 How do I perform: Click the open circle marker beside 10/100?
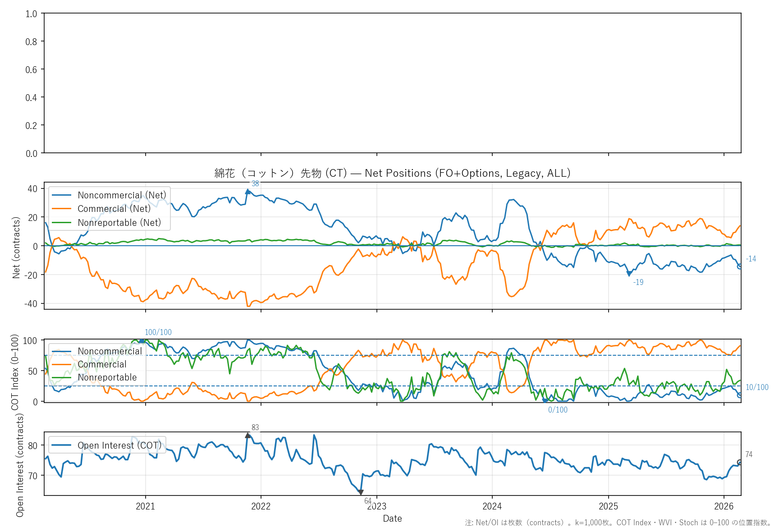(740, 395)
